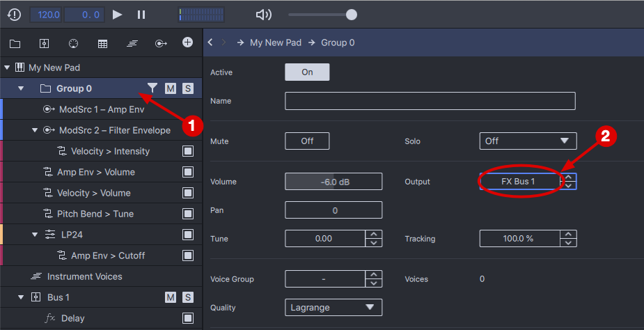Increase Tune with the up stepper
The width and height of the screenshot is (644, 330).
(374, 234)
